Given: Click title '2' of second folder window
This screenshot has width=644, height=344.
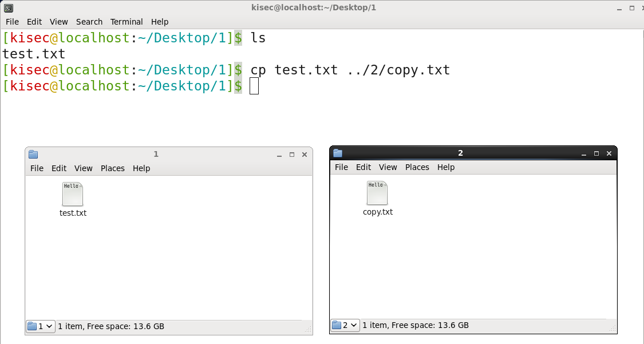Looking at the screenshot, I should 460,153.
